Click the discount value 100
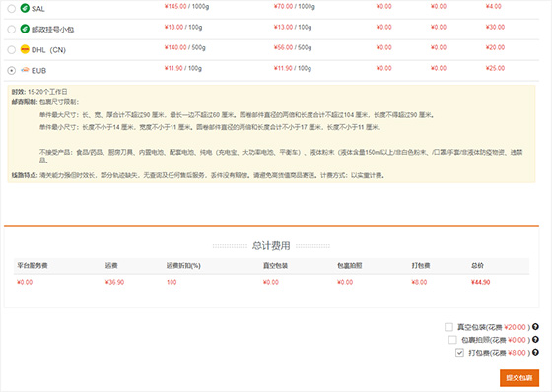Image resolution: width=552 pixels, height=392 pixels. point(172,282)
